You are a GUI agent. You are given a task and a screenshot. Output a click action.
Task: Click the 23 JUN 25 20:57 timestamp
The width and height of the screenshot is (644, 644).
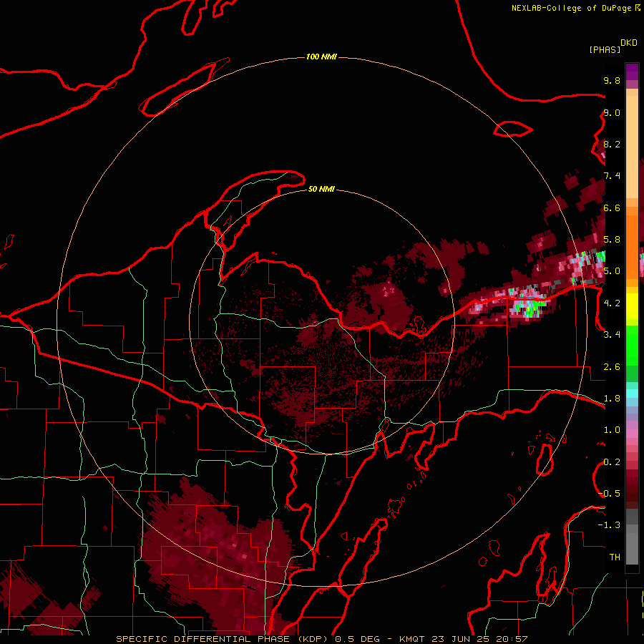(479, 639)
